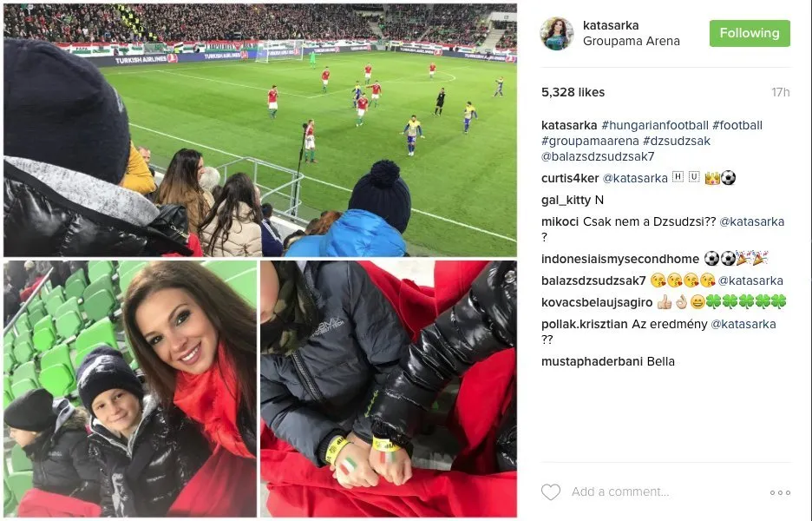Open the #hungarianfootball hashtag

pyautogui.click(x=655, y=125)
